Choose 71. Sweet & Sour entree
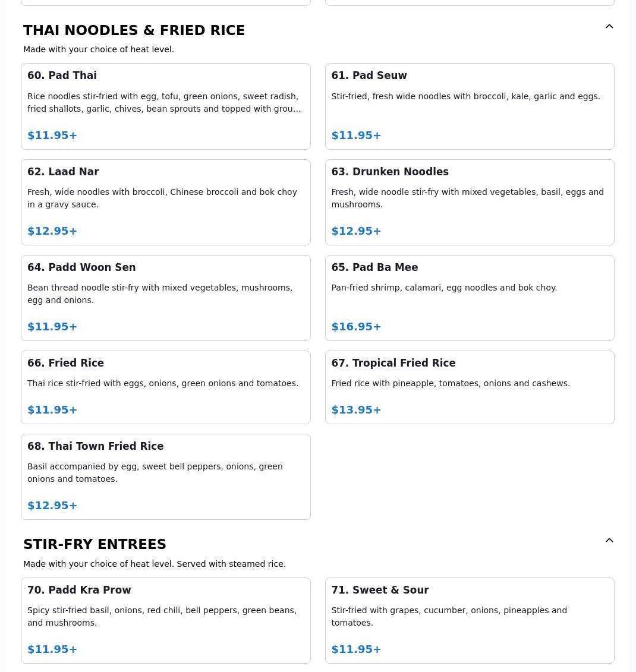 pos(469,620)
